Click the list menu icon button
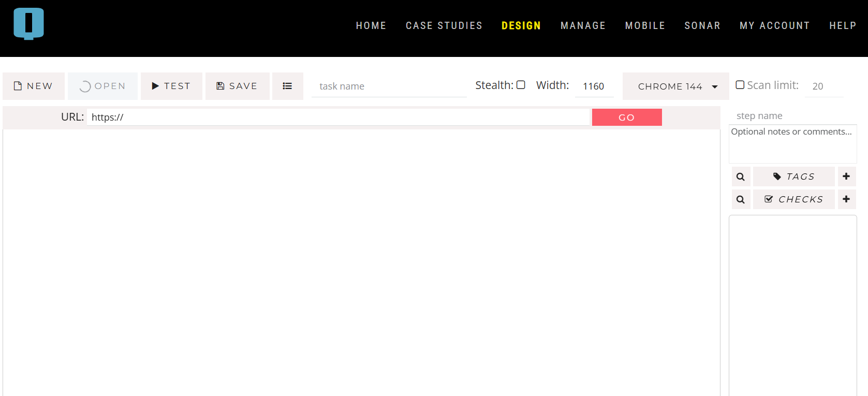This screenshot has width=868, height=396. [287, 86]
